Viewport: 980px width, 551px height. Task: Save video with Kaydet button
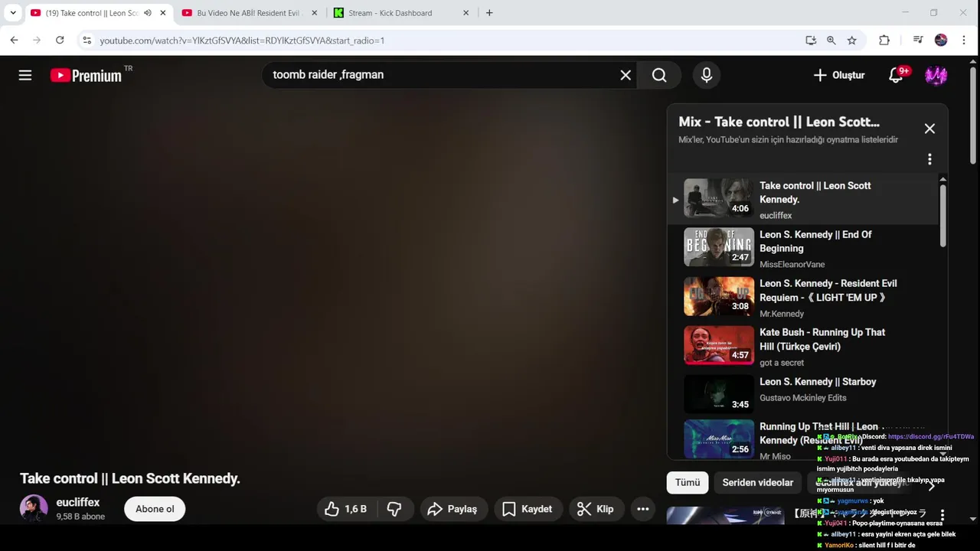tap(528, 509)
